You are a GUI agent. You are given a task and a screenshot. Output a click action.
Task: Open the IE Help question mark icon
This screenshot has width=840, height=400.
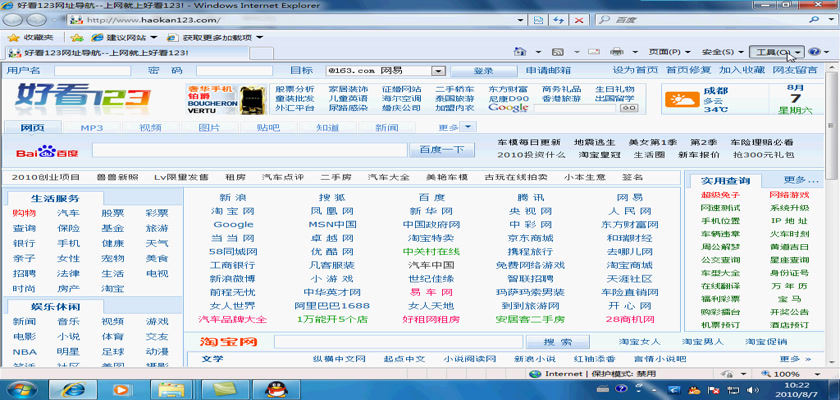(x=814, y=51)
